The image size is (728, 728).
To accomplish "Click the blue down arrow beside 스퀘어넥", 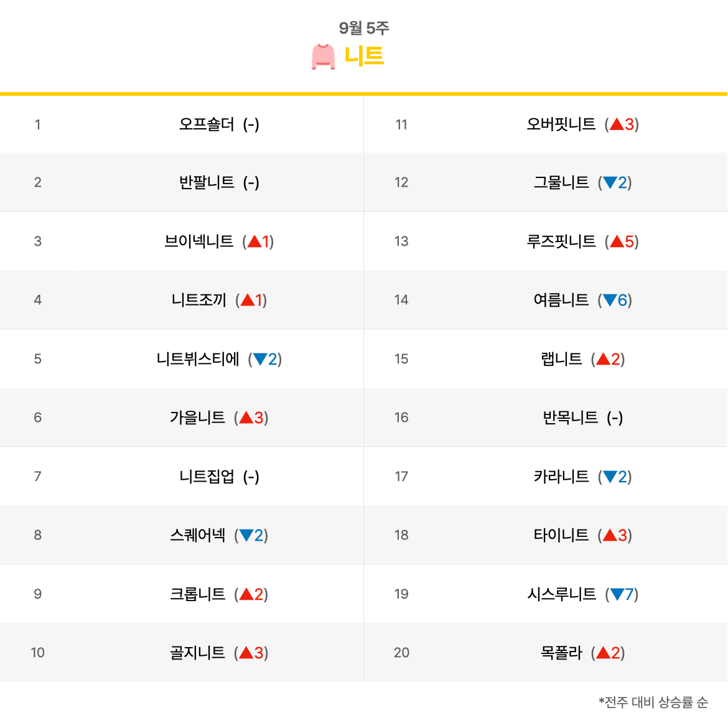I will click(x=246, y=535).
